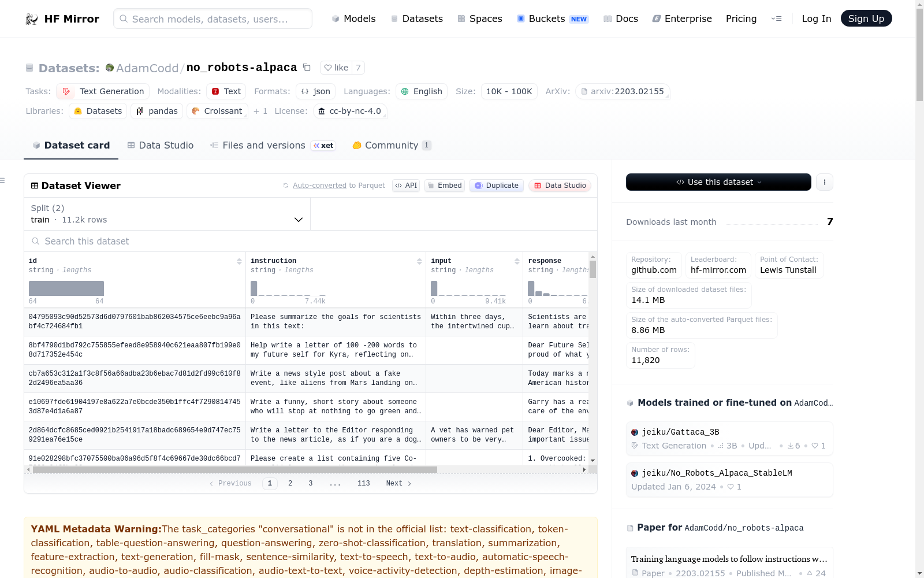Open the list of 7 likers

358,68
